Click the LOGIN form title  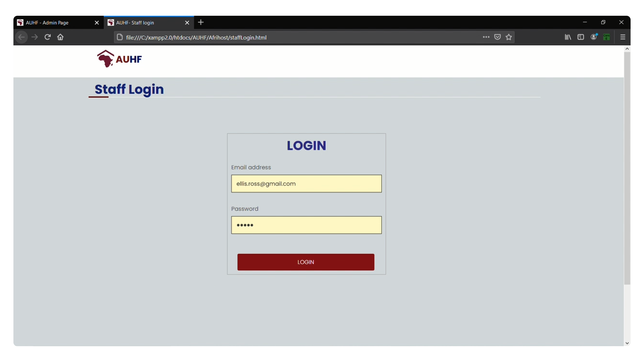[x=306, y=145]
